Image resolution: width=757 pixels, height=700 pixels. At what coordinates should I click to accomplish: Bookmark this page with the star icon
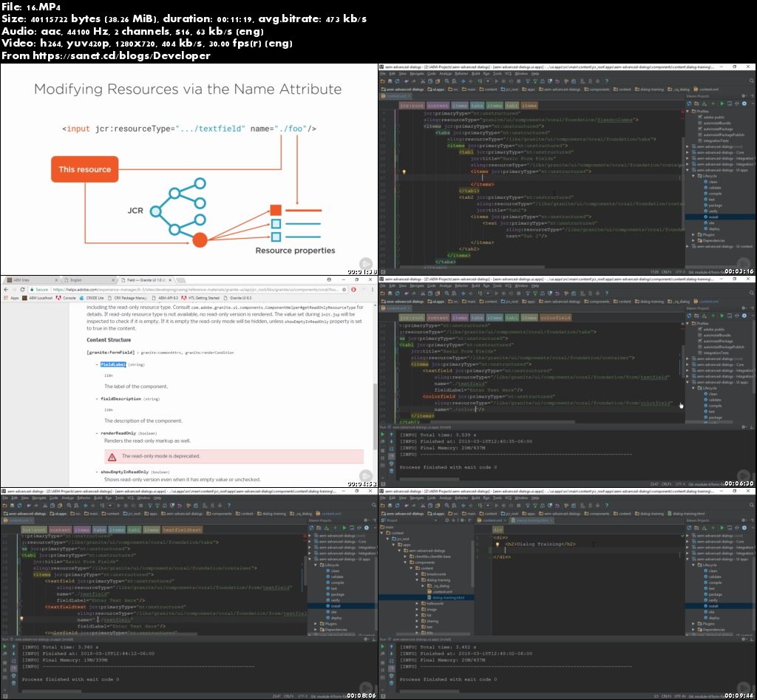pos(344,290)
